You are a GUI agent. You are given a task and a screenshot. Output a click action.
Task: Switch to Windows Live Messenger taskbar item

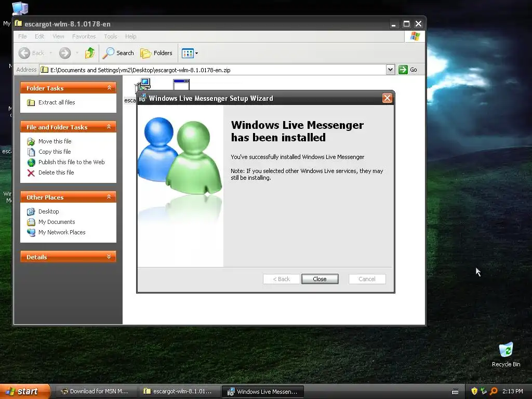pos(262,392)
